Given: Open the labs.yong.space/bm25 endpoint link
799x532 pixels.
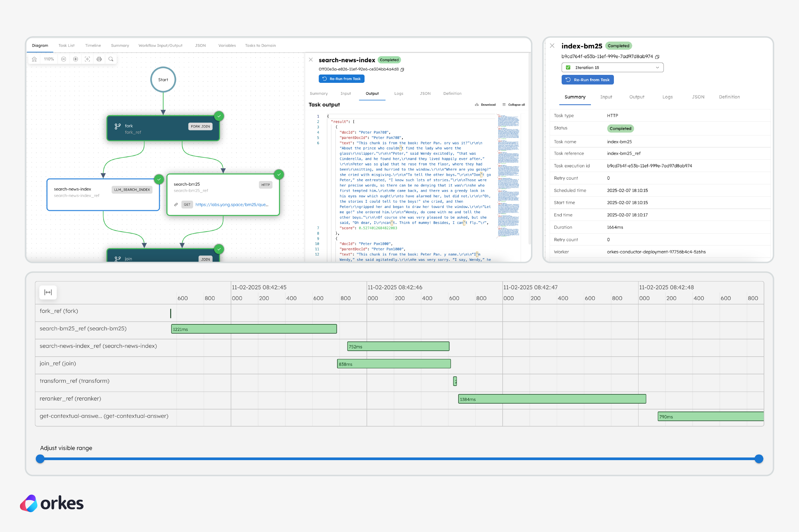Looking at the screenshot, I should (232, 205).
